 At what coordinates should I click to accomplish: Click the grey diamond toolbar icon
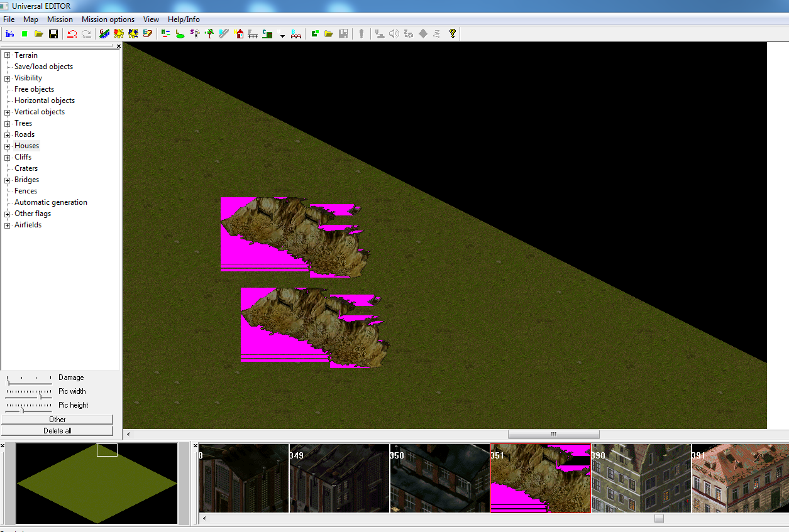click(x=423, y=34)
